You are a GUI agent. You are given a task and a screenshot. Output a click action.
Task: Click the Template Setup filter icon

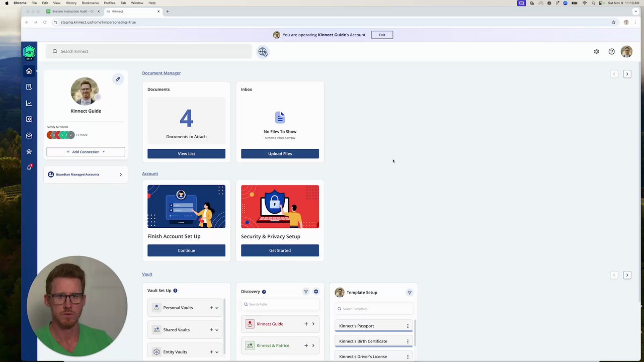[x=410, y=293]
